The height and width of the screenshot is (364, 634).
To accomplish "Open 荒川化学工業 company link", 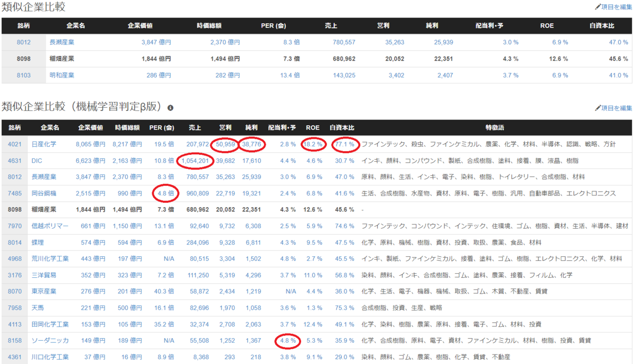I will point(50,259).
